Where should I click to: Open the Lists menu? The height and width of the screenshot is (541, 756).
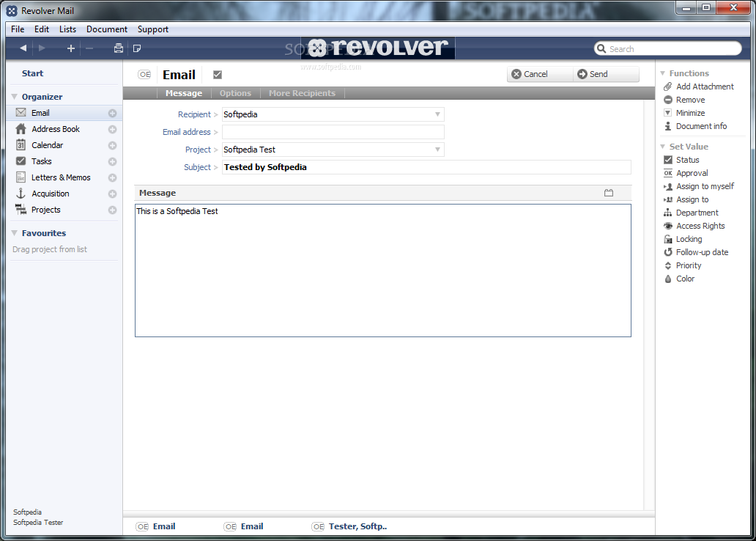67,29
